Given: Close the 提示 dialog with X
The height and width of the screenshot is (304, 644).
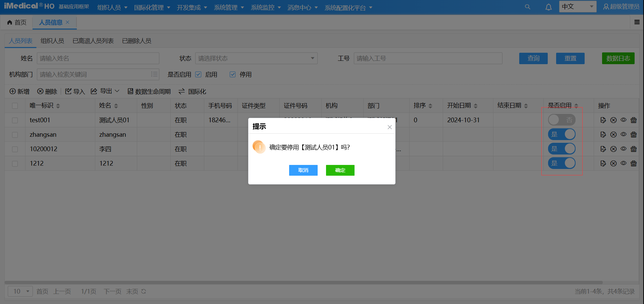Looking at the screenshot, I should tap(389, 127).
